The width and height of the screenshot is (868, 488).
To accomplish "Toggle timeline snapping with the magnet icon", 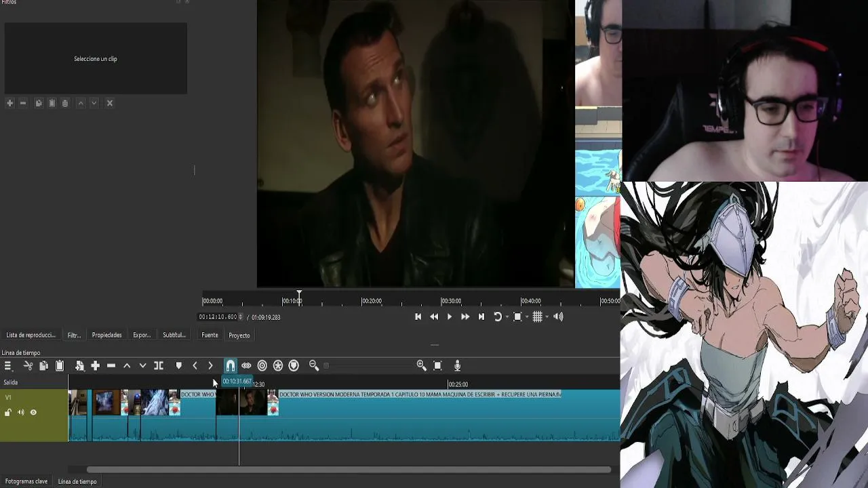I will pos(231,366).
